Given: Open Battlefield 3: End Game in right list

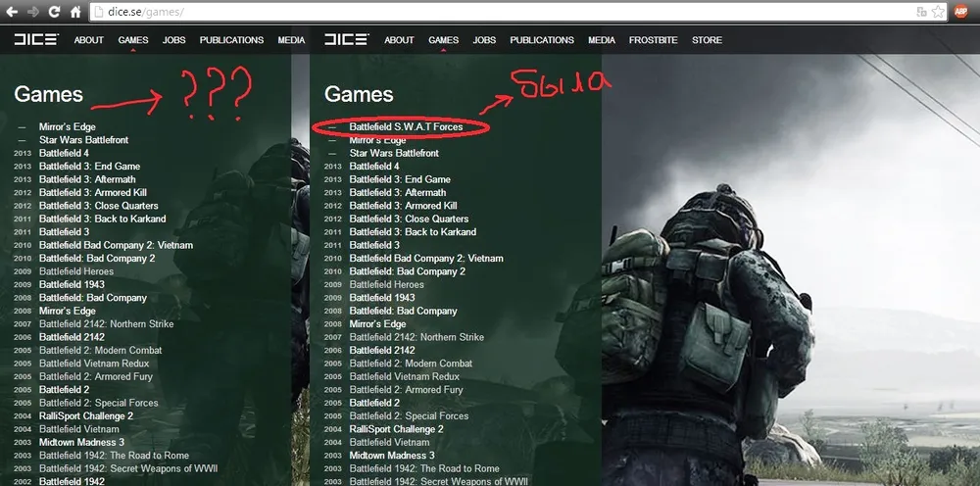Looking at the screenshot, I should click(x=400, y=179).
